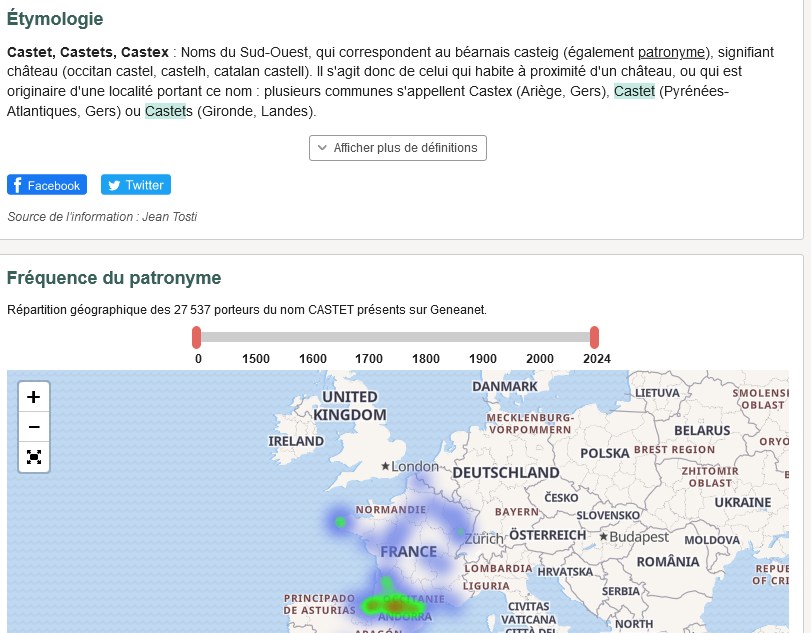
Task: Toggle fullscreen map view
Action: click(x=34, y=457)
